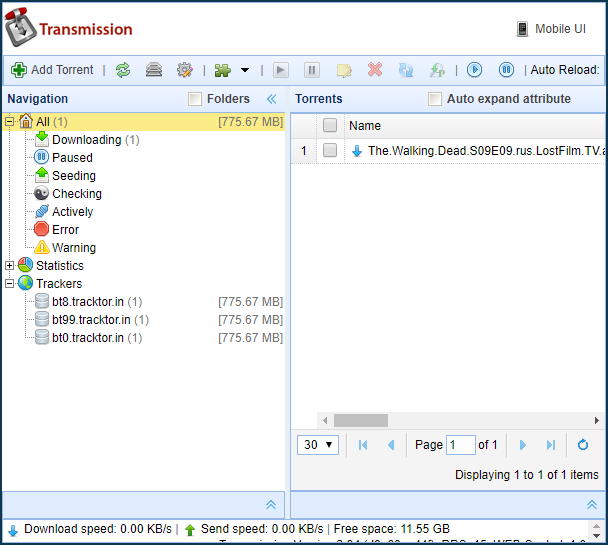Open settings gear with pencil icon
Viewport: 608px width, 545px height.
[185, 70]
